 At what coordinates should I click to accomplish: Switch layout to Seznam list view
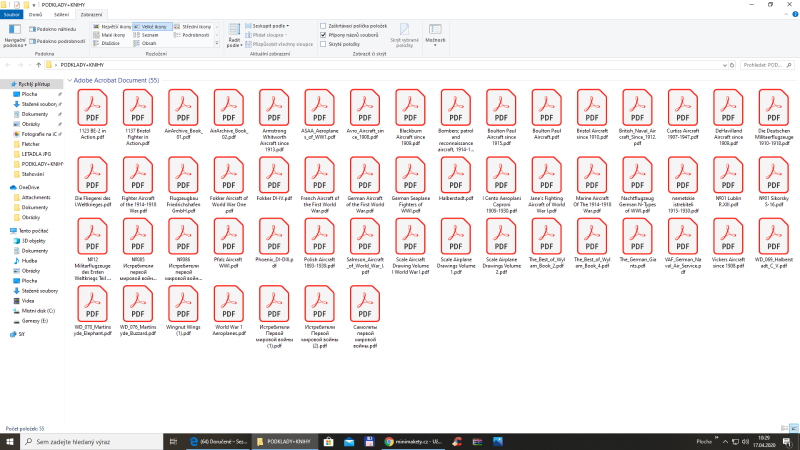click(x=146, y=35)
